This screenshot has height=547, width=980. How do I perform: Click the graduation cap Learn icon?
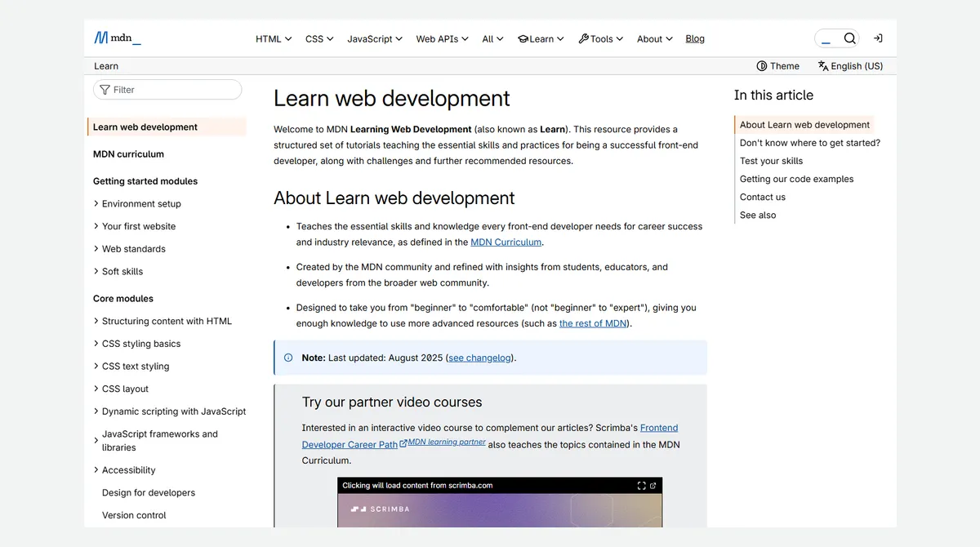523,38
